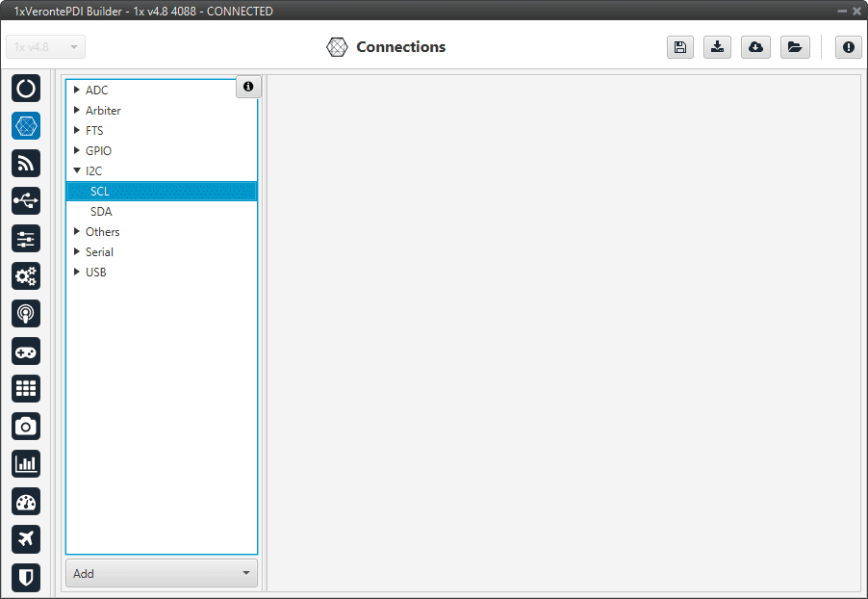Minimize the 1xVerontePDI Builder window
The image size is (868, 599).
[842, 12]
